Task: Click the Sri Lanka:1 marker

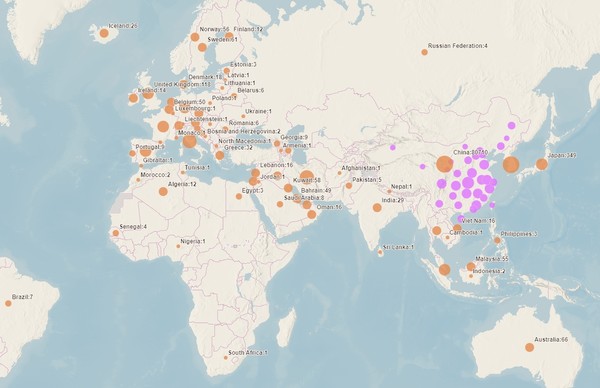Action: pyautogui.click(x=380, y=252)
